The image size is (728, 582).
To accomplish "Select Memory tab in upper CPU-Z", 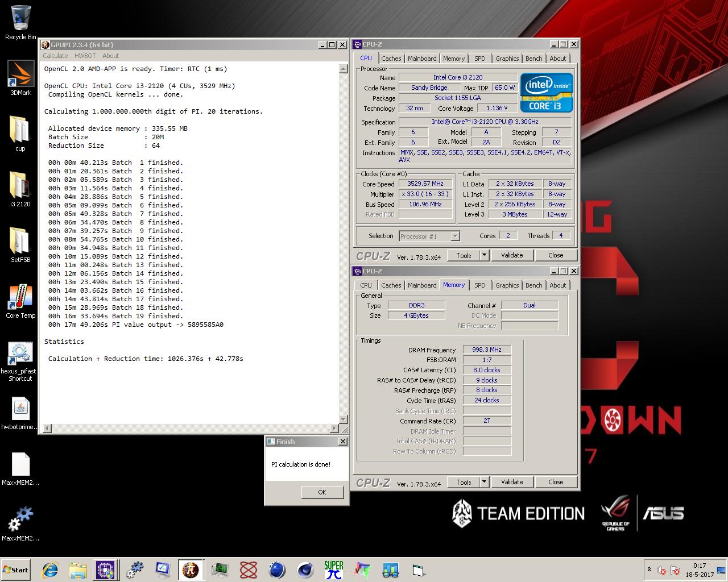I will pos(454,59).
